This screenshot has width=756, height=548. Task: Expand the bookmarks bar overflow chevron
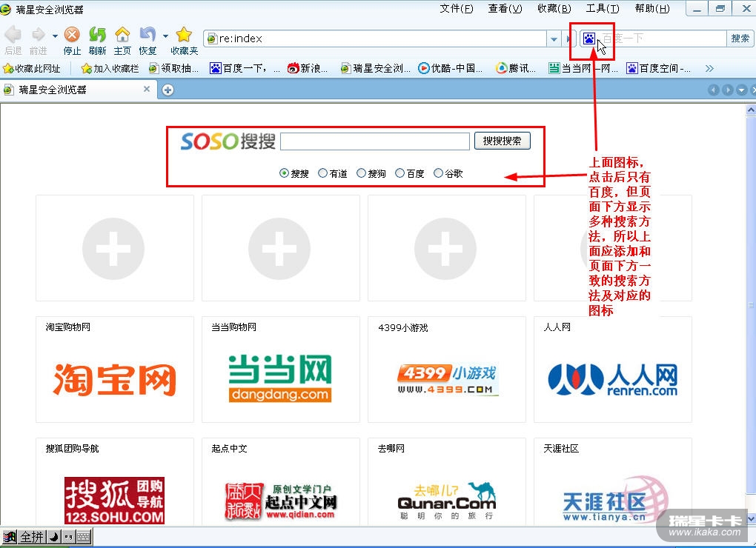(709, 68)
